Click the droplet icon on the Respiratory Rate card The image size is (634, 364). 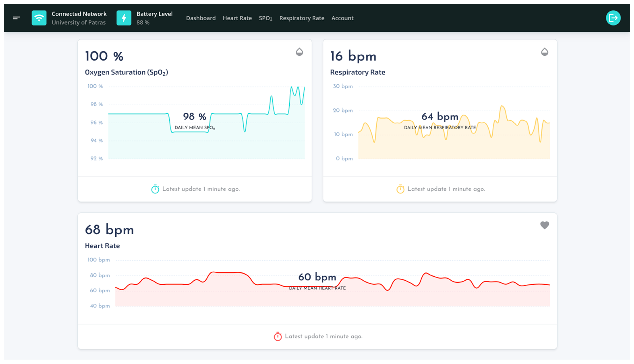[x=545, y=52]
